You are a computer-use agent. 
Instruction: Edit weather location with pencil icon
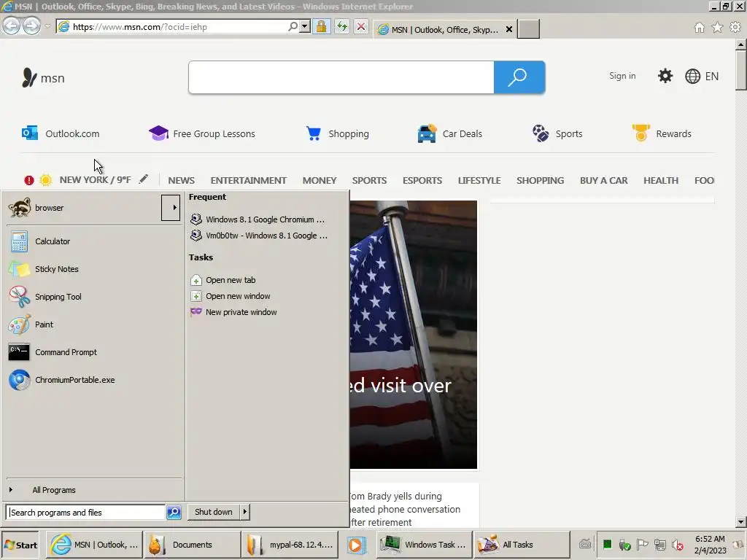pyautogui.click(x=144, y=179)
